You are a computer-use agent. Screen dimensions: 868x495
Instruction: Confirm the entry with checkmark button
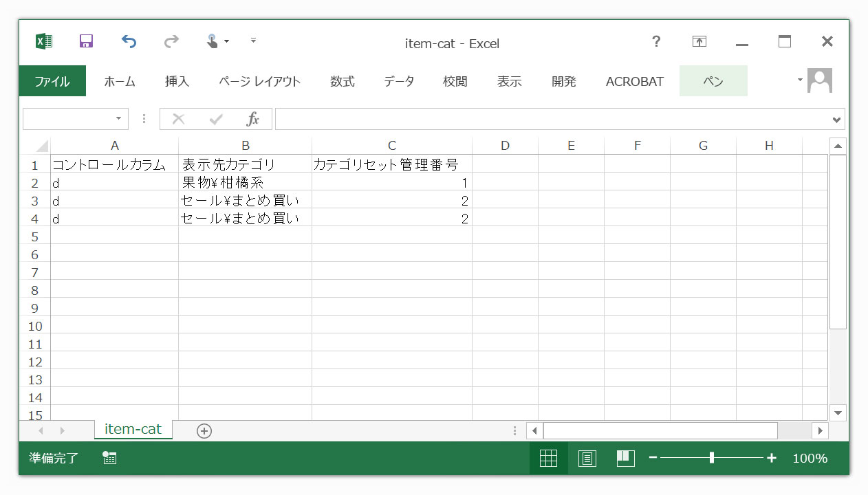tap(216, 119)
